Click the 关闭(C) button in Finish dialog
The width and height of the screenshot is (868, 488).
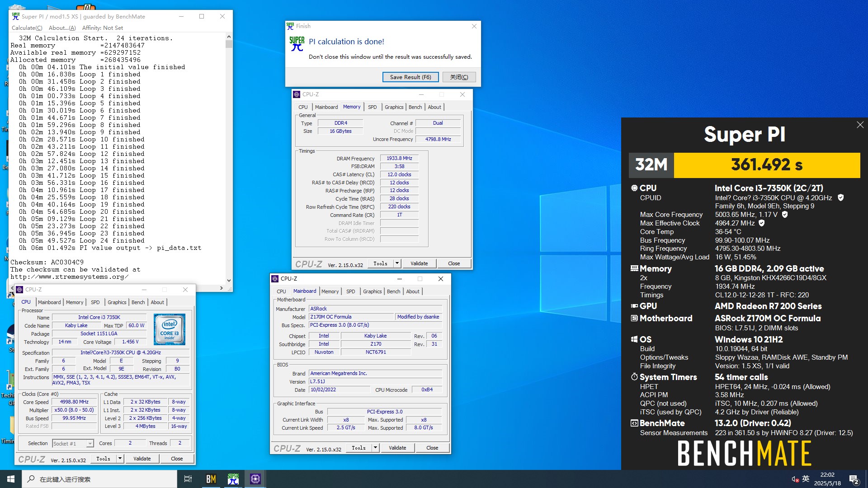point(459,77)
